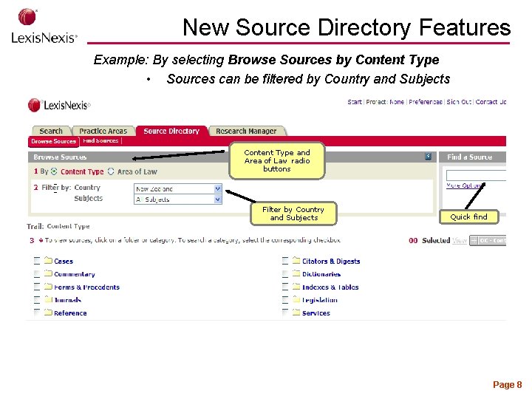Click the Forms & Precedents folder icon
The height and width of the screenshot is (399, 532).
click(48, 287)
